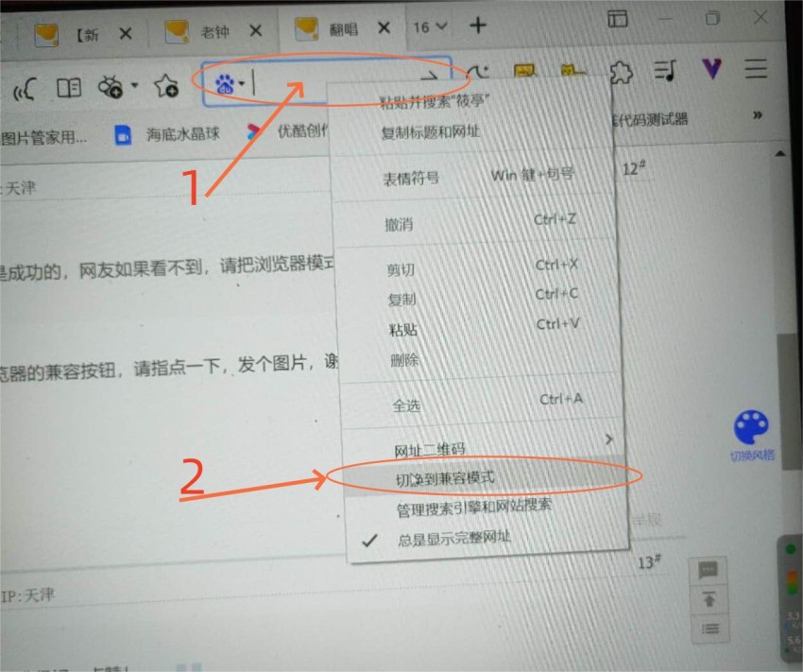Image resolution: width=803 pixels, height=672 pixels.
Task: Open the reading mode book icon
Action: [x=68, y=88]
